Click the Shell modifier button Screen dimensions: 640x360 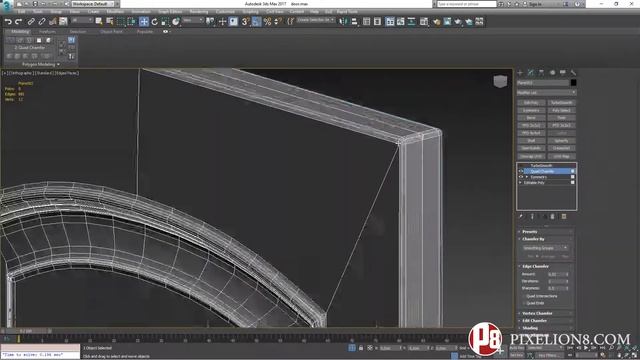pyautogui.click(x=531, y=140)
